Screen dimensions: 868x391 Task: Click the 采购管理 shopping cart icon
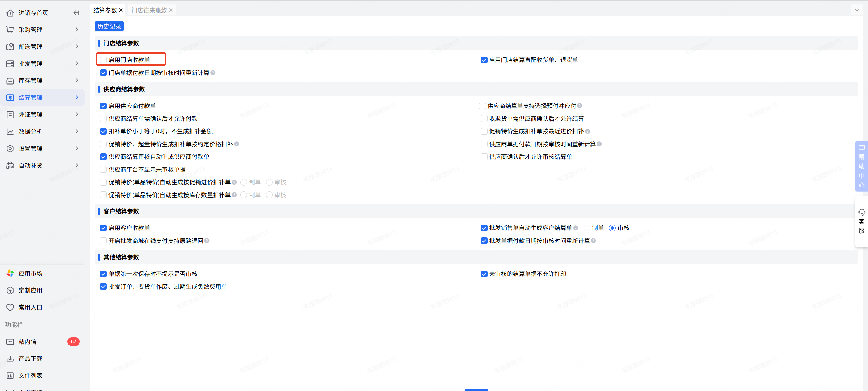(x=10, y=30)
